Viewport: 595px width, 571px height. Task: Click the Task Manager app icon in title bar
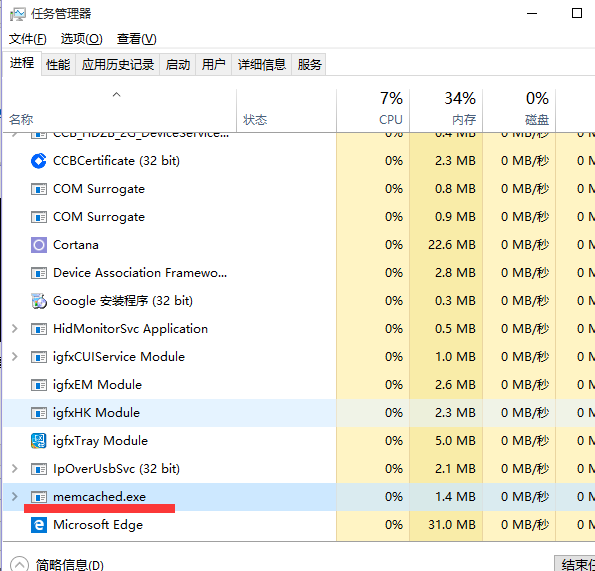click(x=17, y=14)
